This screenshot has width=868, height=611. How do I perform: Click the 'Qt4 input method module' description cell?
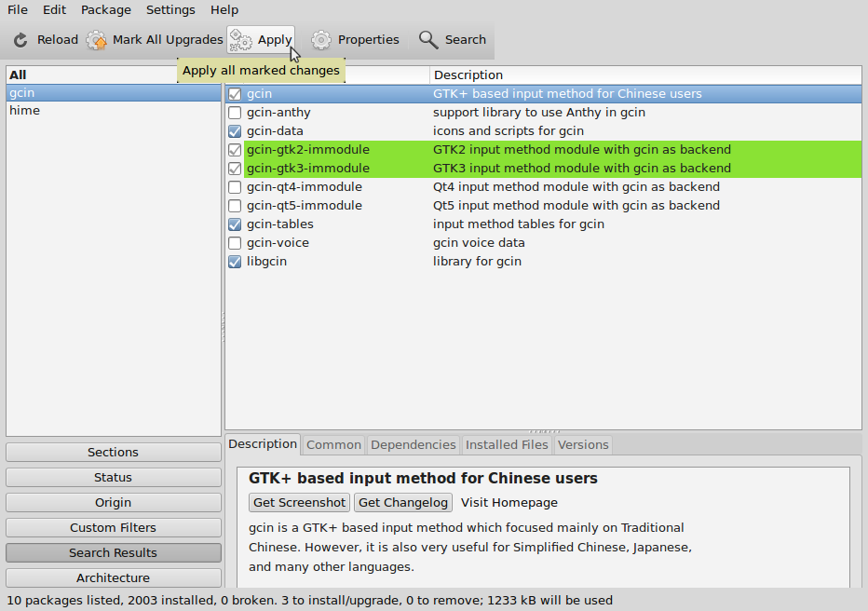576,187
